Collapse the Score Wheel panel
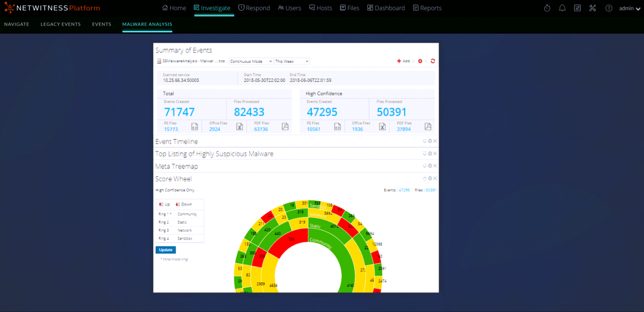 click(x=425, y=178)
